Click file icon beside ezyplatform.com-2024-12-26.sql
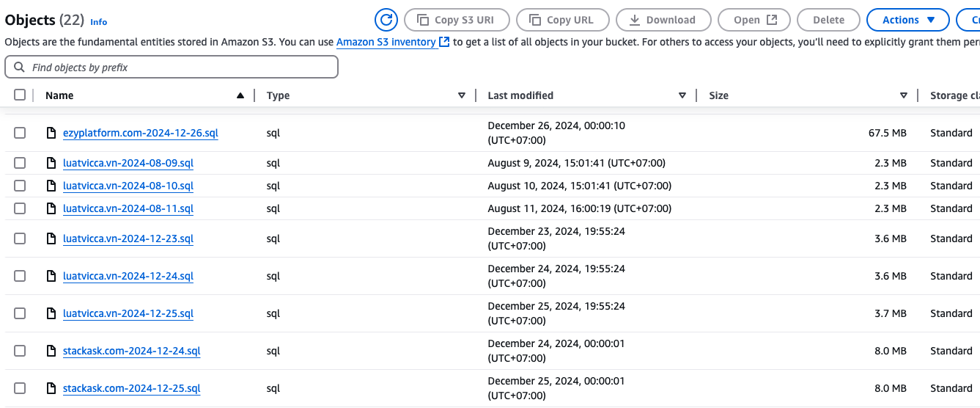 coord(51,133)
